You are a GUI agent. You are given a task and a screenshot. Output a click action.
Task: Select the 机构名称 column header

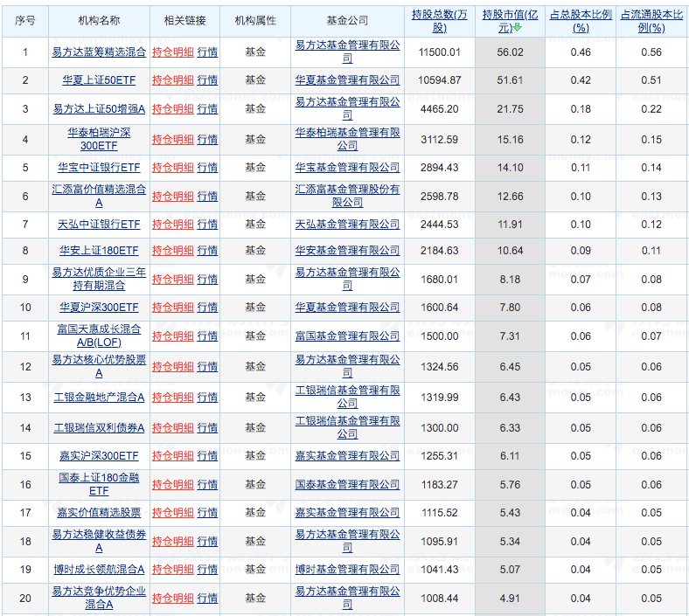(99, 21)
